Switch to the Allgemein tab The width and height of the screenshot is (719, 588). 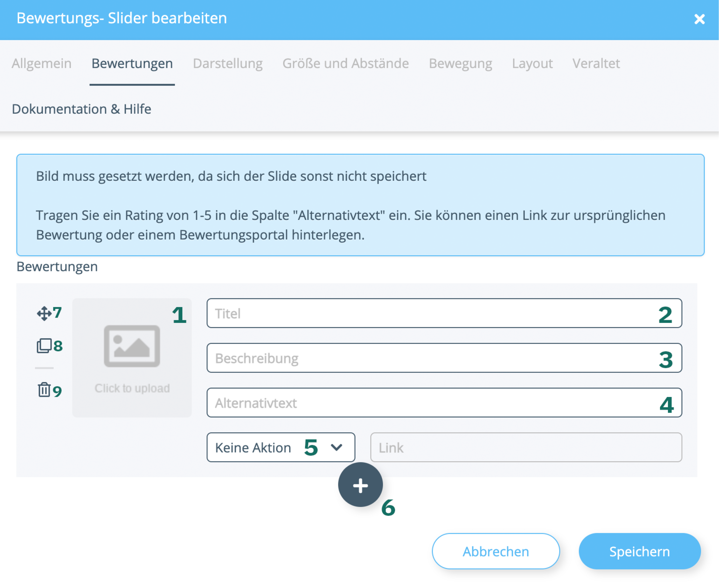pos(41,63)
